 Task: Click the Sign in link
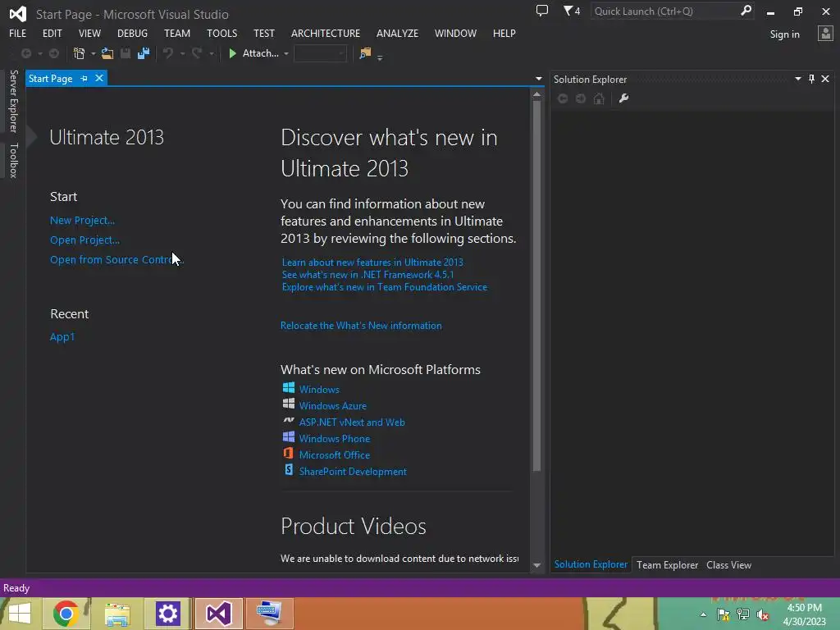tap(785, 34)
